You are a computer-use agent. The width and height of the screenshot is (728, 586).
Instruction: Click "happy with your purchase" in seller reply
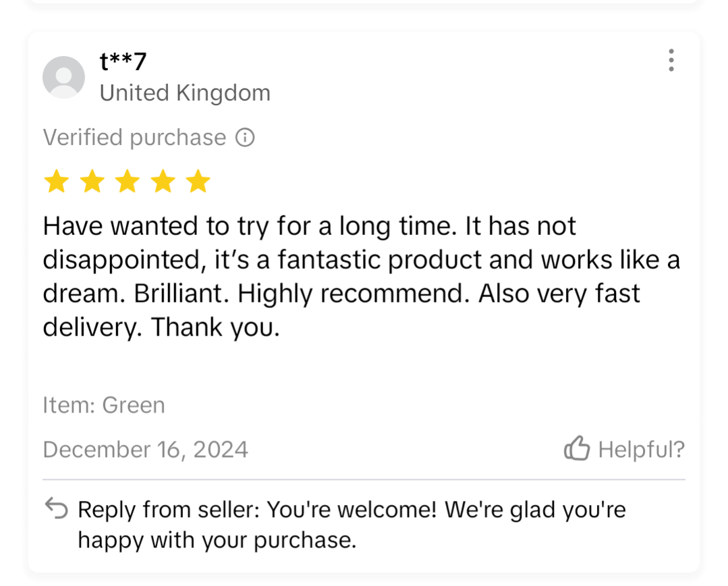(x=217, y=540)
